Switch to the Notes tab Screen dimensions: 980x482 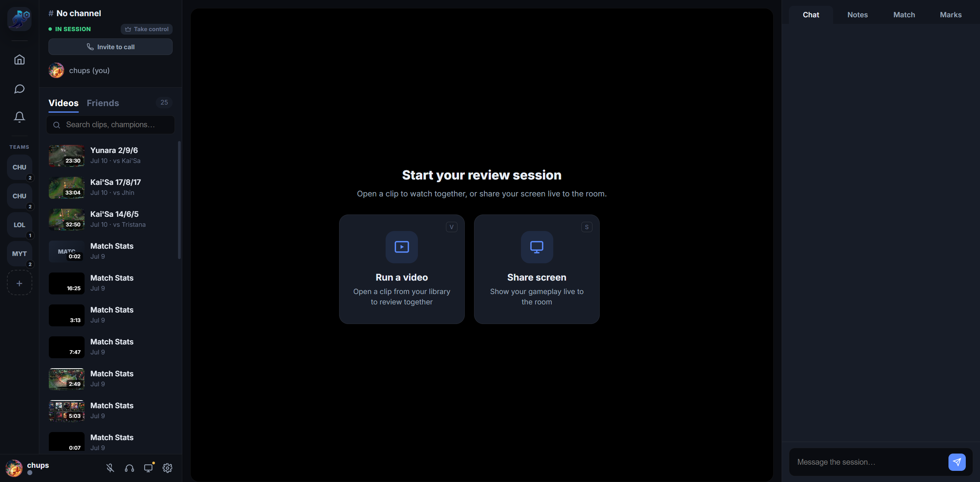857,15
